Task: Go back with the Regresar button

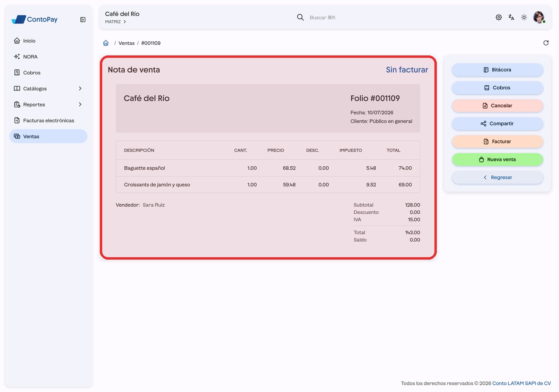Action: (498, 177)
